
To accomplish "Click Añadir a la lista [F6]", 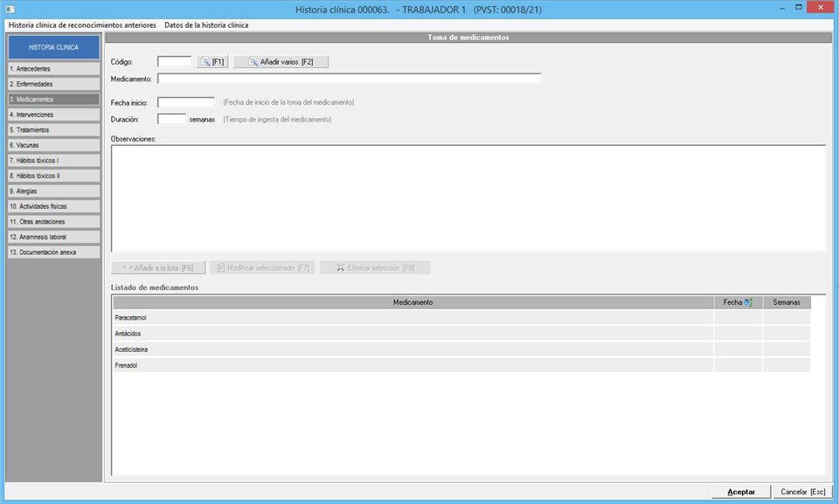I will (158, 267).
